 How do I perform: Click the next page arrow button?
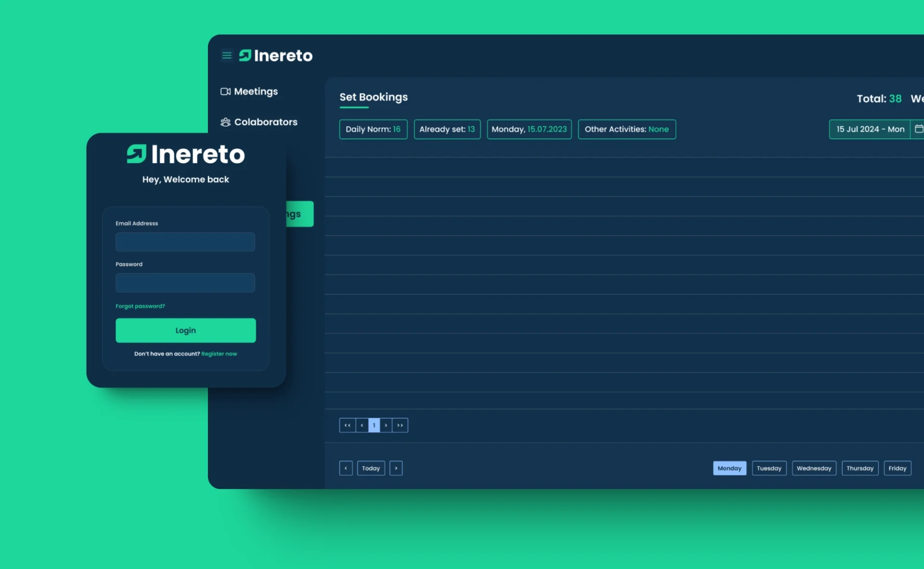387,425
